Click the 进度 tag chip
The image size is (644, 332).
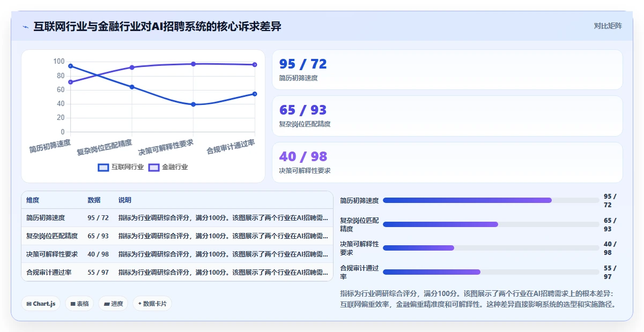[x=113, y=304]
